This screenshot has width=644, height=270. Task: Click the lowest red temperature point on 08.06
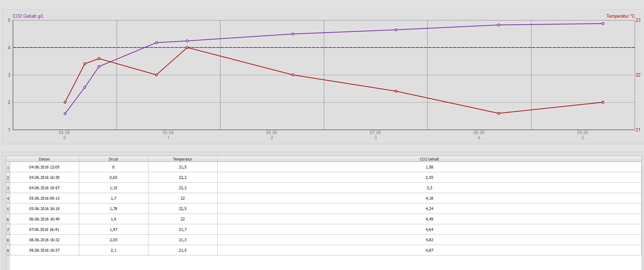point(499,113)
